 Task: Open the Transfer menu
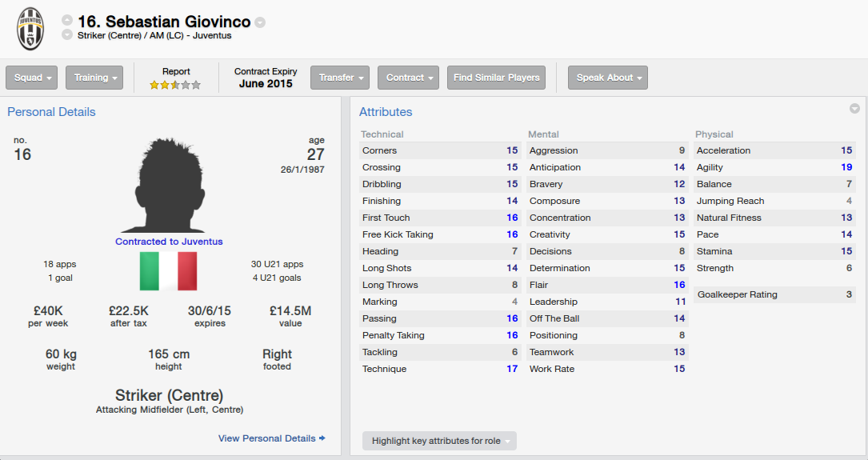pyautogui.click(x=340, y=78)
